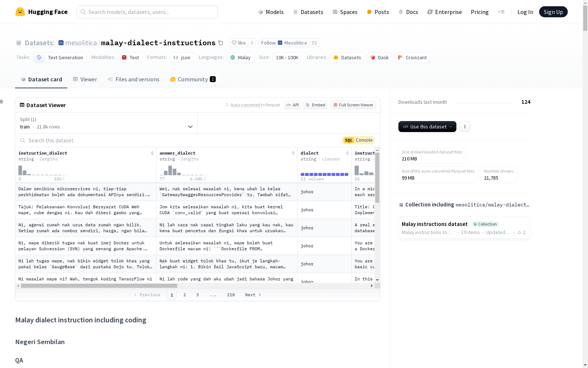Open Mesolitica follower count 53
This screenshot has width=588, height=368.
(314, 43)
